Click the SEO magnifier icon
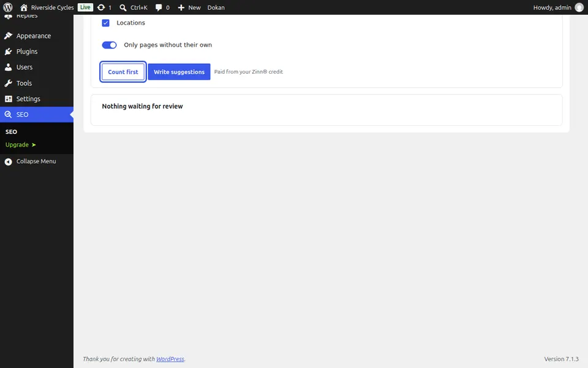The width and height of the screenshot is (588, 368). 8,115
